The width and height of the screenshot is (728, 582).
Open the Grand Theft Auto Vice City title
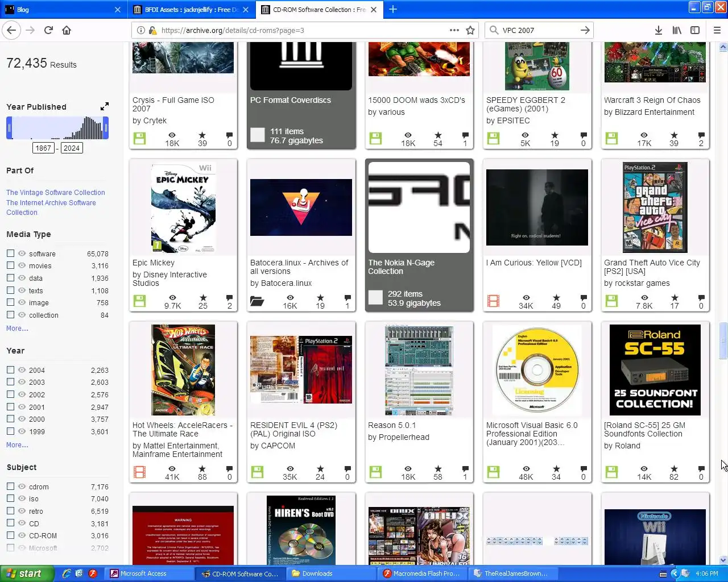point(652,267)
